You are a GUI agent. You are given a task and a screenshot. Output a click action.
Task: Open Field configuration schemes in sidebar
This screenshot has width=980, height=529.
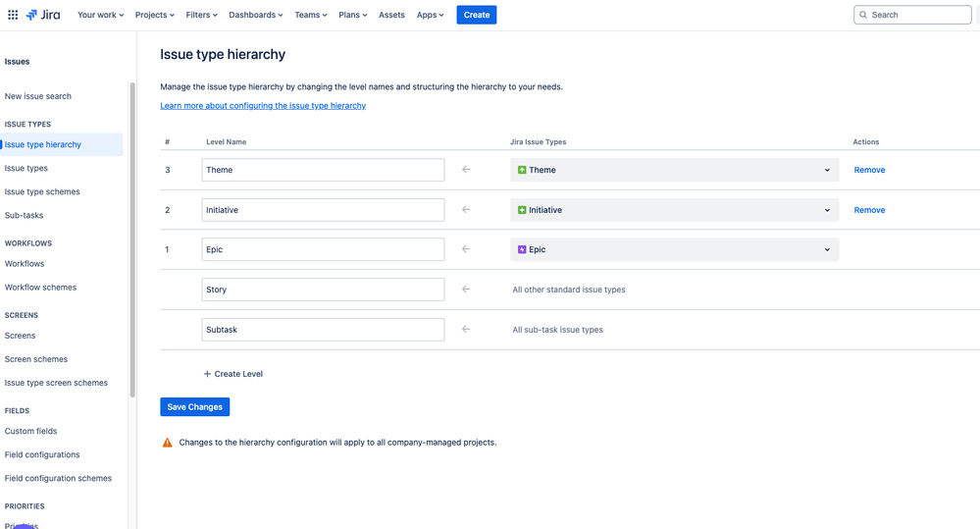tap(58, 478)
